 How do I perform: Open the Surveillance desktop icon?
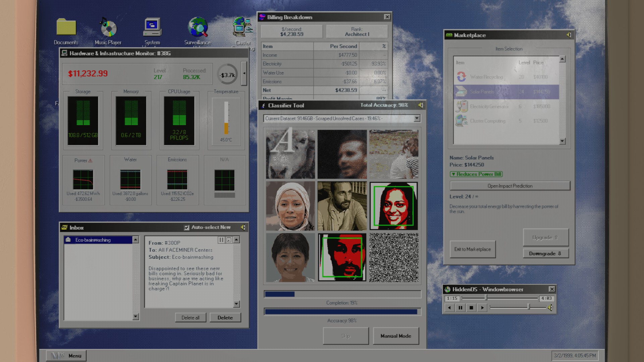pyautogui.click(x=198, y=27)
